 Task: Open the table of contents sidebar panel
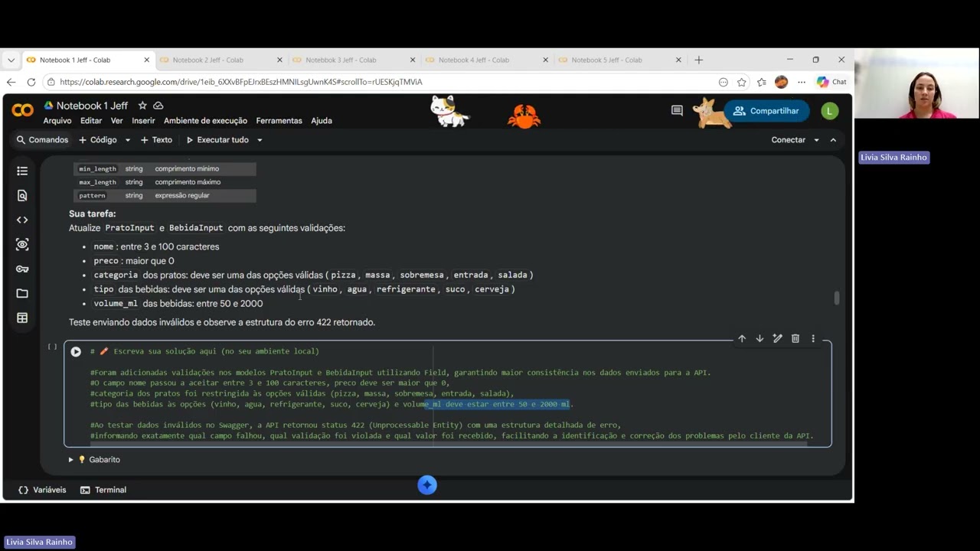pos(22,171)
